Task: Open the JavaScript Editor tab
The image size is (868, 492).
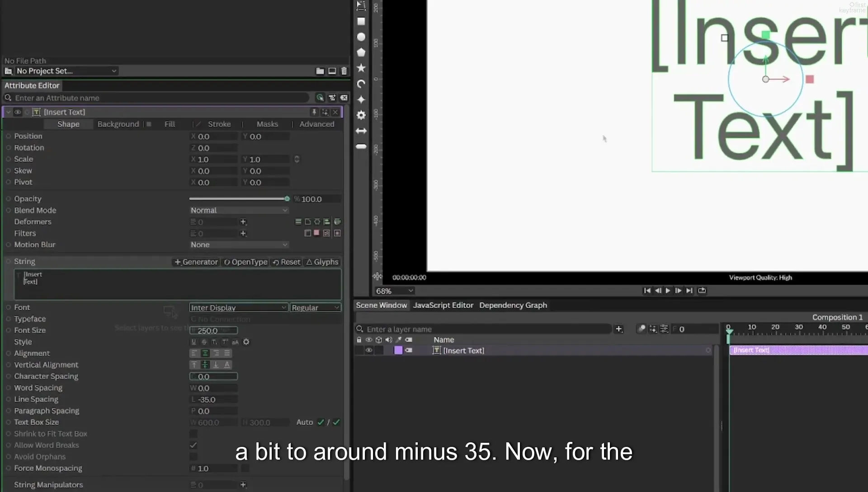Action: pos(443,305)
